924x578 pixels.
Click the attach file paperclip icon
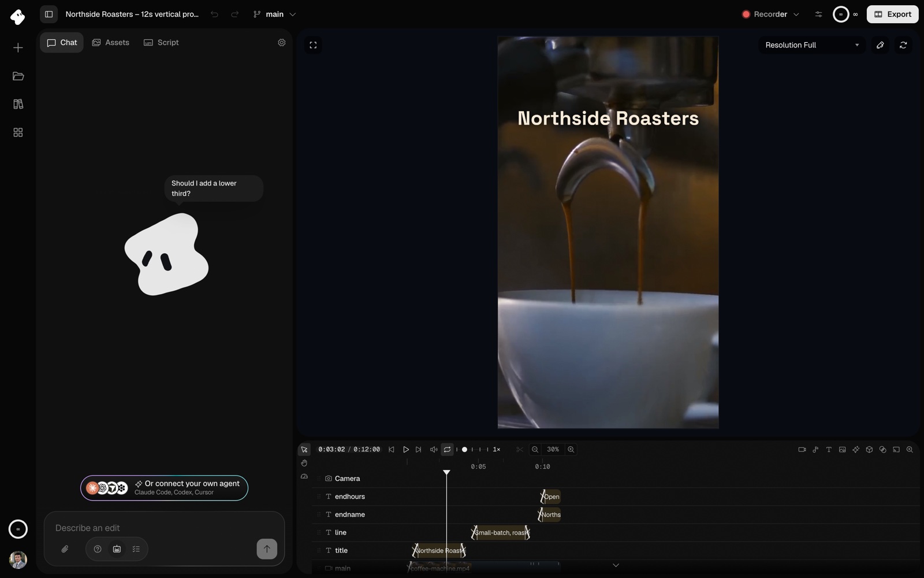coord(65,549)
